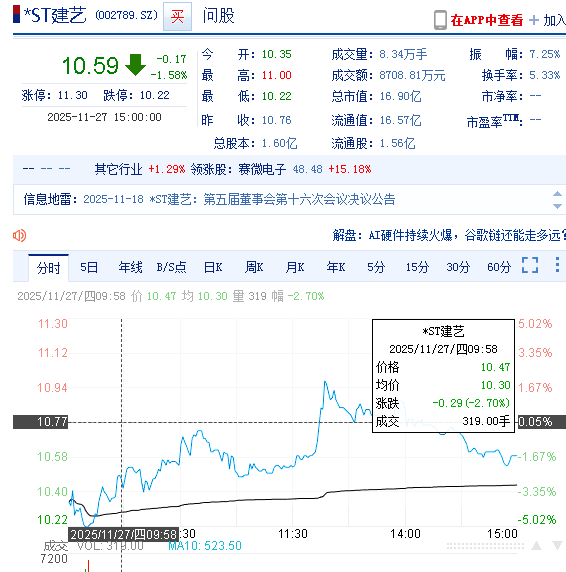Switch to the 15分 chart tab

pyautogui.click(x=417, y=267)
